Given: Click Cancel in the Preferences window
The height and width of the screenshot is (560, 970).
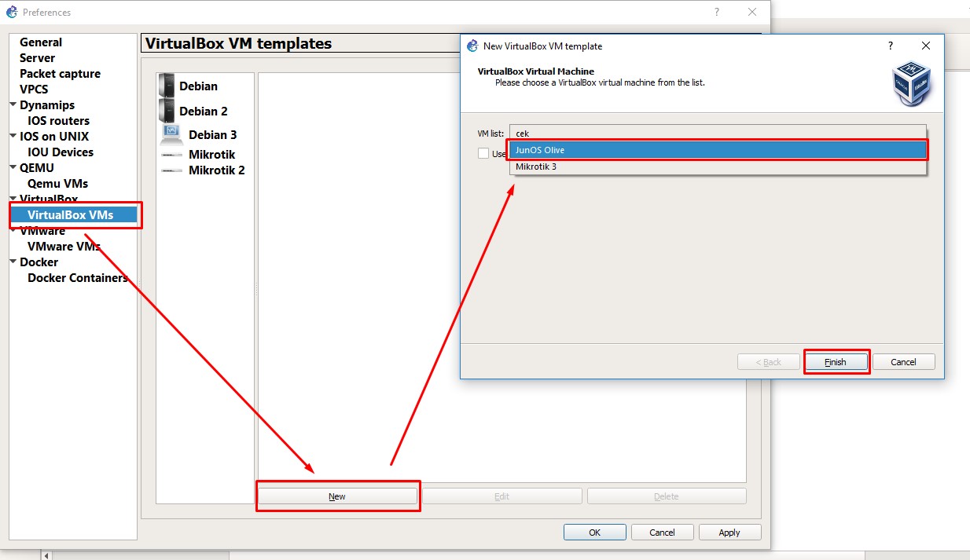Looking at the screenshot, I should (x=663, y=533).
